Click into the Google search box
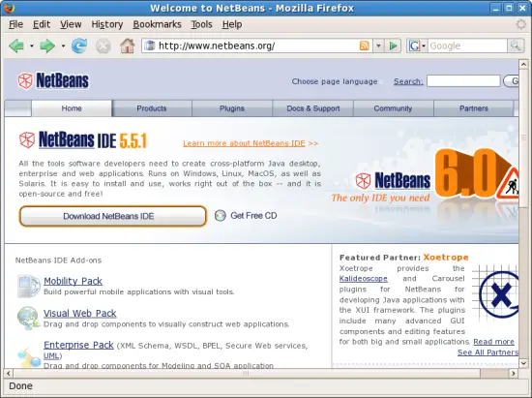Image resolution: width=532 pixels, height=398 pixels. 467,46
